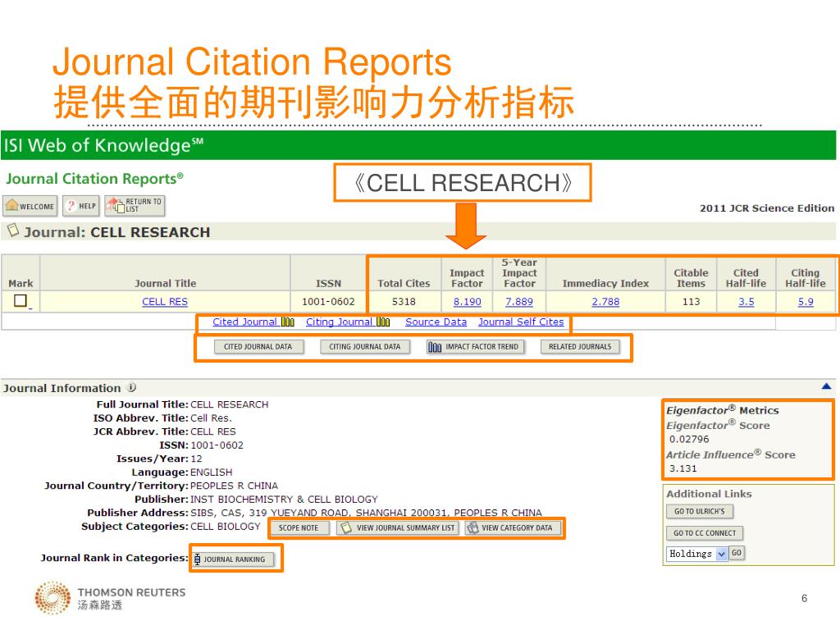Screen dimensions: 840x630
Task: Click the Citing Half-life value 5.9
Action: 806,302
